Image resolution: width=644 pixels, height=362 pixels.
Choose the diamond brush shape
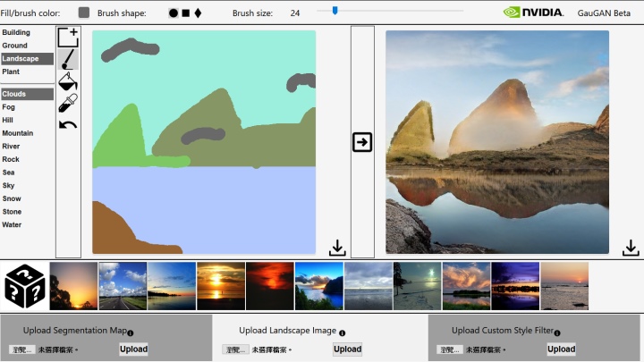coord(198,13)
